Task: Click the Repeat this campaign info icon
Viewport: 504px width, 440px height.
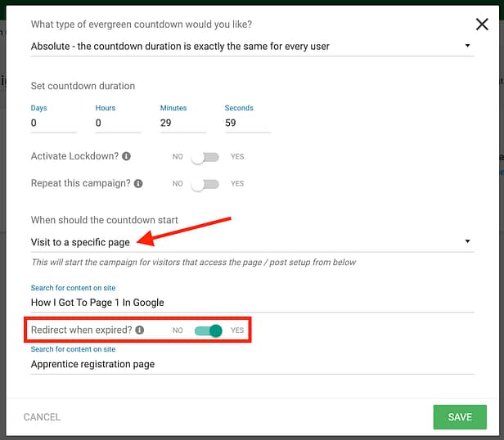Action: tap(138, 183)
